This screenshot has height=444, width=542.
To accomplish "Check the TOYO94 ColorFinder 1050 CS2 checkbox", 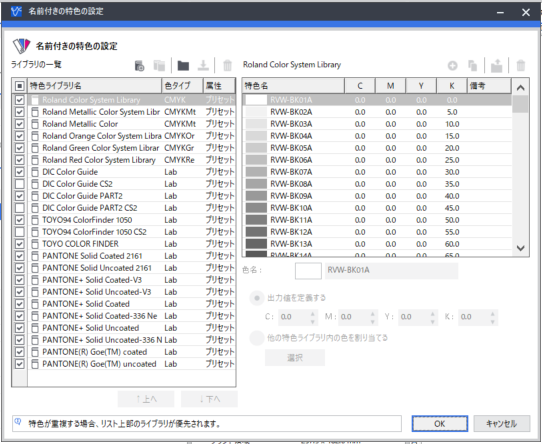I will (x=20, y=232).
